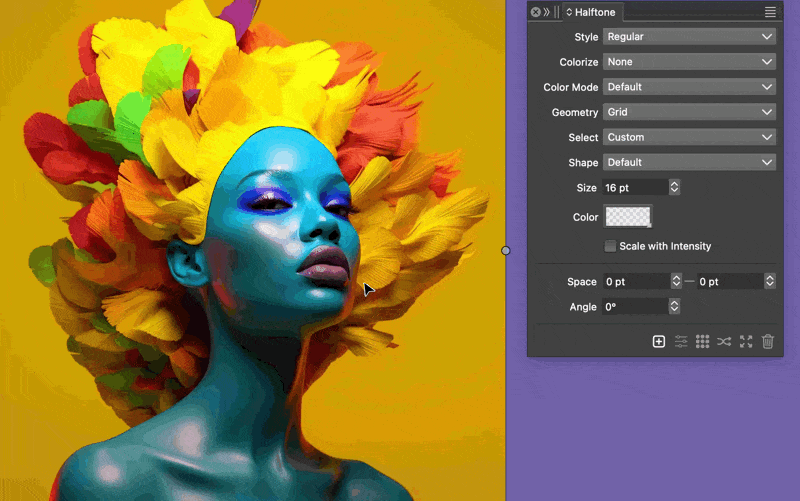
Task: Select the Halftone panel tab
Action: 594,12
